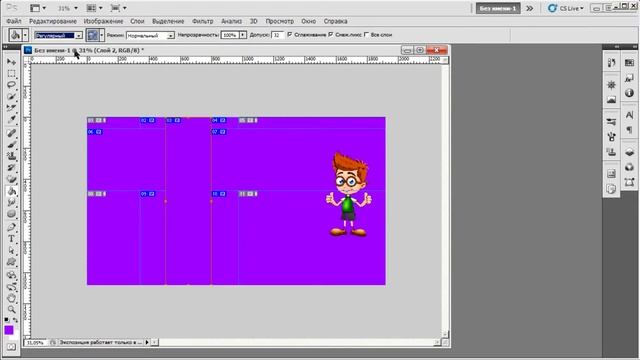Open the Окно menu
This screenshot has height=360, width=640.
pos(309,21)
